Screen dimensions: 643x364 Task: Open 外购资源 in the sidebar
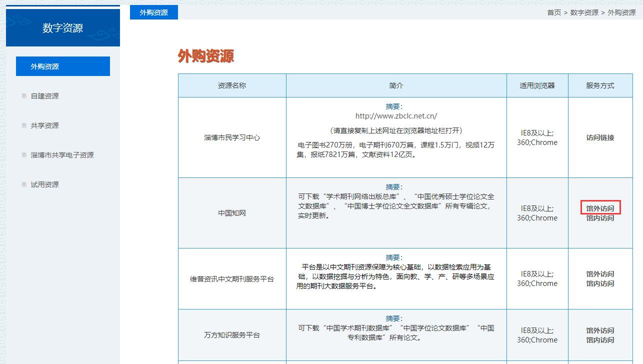(63, 66)
